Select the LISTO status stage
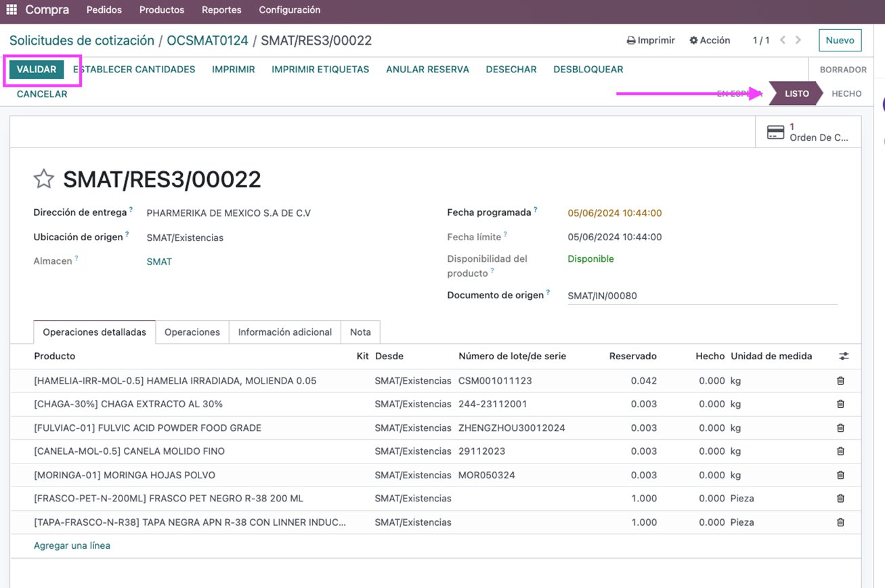 coord(796,94)
